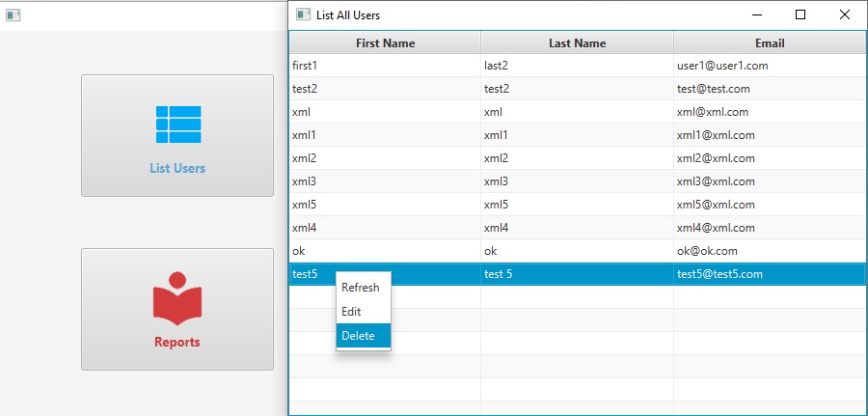
Task: Minimize the List All Users window
Action: click(758, 14)
